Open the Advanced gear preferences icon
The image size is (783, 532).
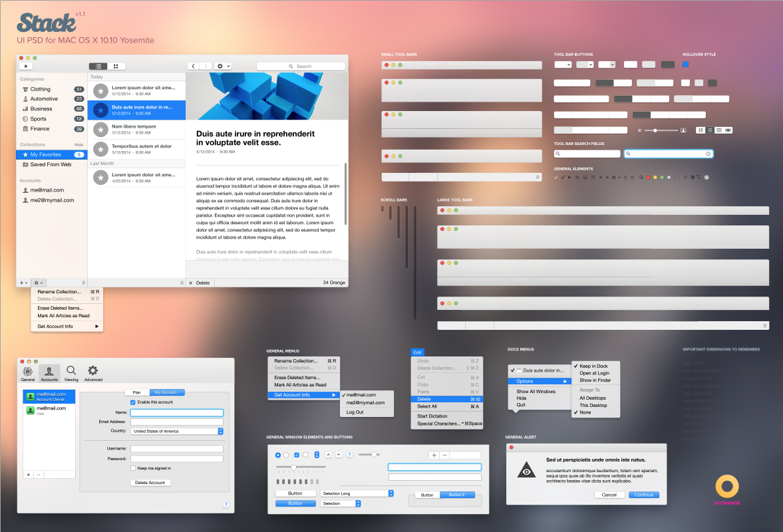pyautogui.click(x=93, y=373)
